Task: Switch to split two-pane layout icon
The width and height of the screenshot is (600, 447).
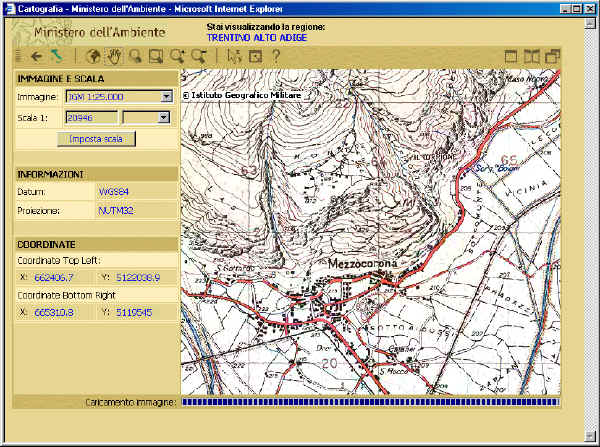Action: [x=532, y=57]
